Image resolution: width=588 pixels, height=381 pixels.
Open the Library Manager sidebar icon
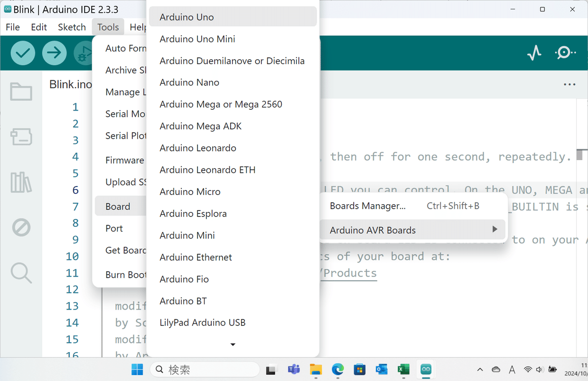click(x=21, y=182)
